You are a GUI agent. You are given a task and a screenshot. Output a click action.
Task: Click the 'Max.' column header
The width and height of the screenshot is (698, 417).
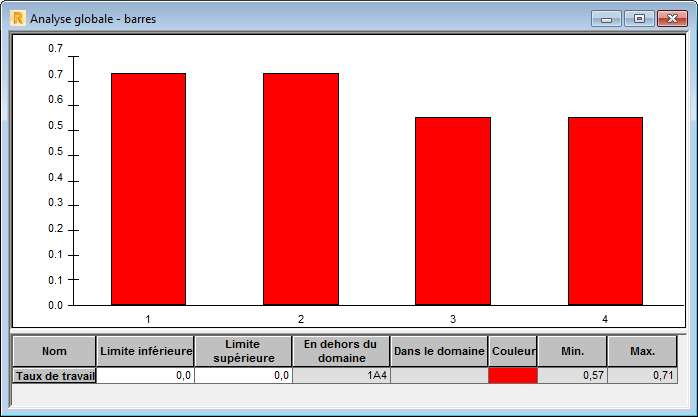coord(642,351)
